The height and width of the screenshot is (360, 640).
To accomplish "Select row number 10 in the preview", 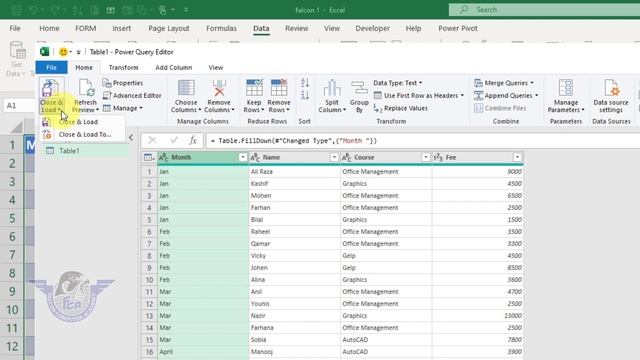I will coord(149,280).
